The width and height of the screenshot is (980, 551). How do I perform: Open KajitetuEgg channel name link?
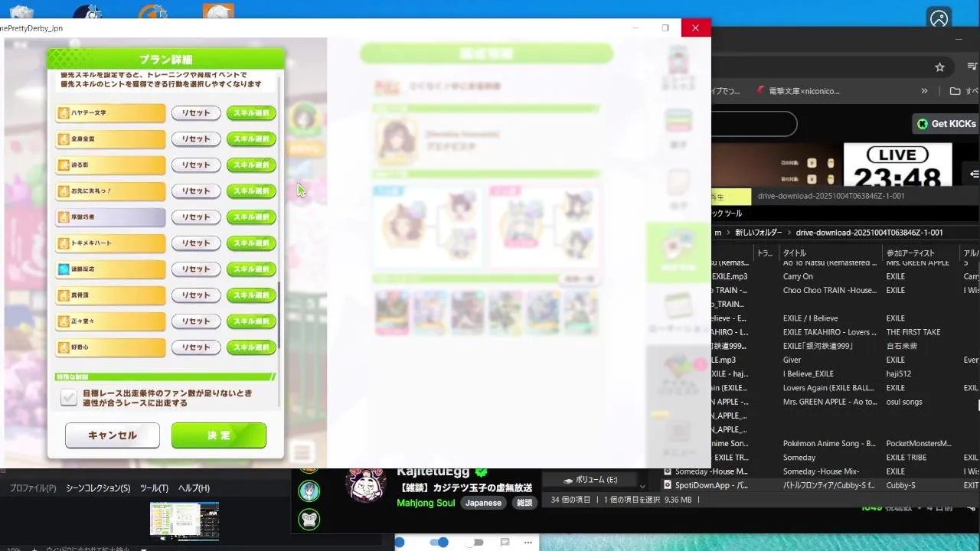(x=434, y=472)
